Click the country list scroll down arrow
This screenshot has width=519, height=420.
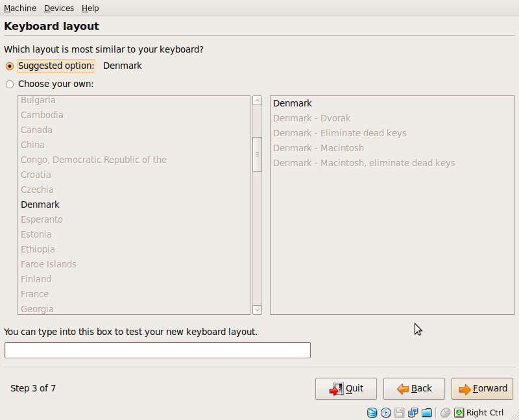click(x=257, y=310)
